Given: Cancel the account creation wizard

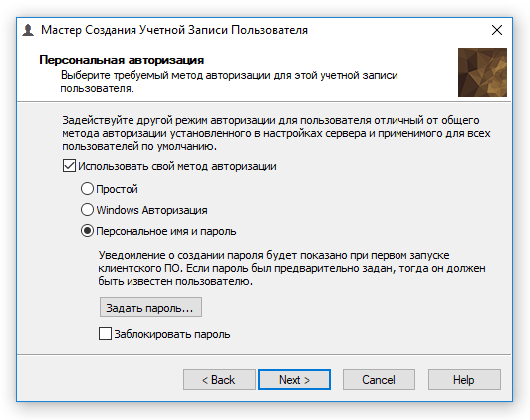Looking at the screenshot, I should click(x=379, y=380).
